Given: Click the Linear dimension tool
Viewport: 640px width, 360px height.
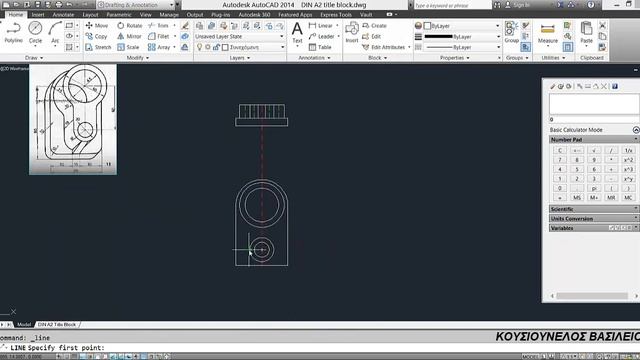Looking at the screenshot, I should tap(321, 25).
